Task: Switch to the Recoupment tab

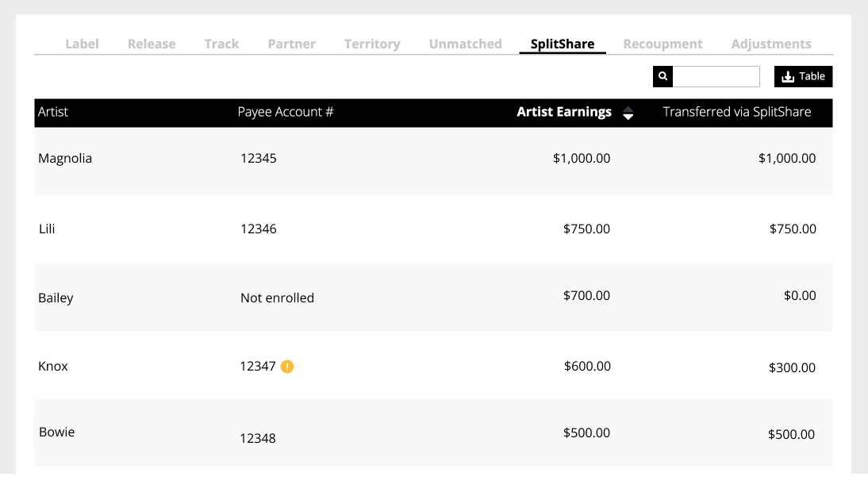Action: pos(663,44)
